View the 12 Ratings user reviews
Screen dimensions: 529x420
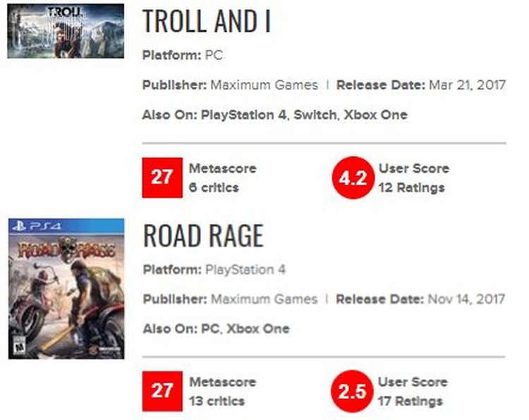coord(411,188)
